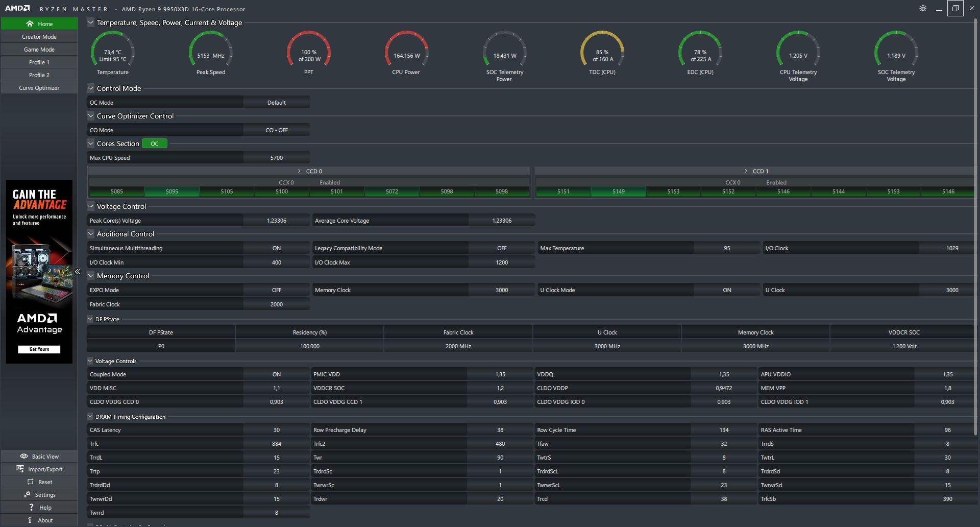Click the Fabric Clock value 2000

pos(277,304)
